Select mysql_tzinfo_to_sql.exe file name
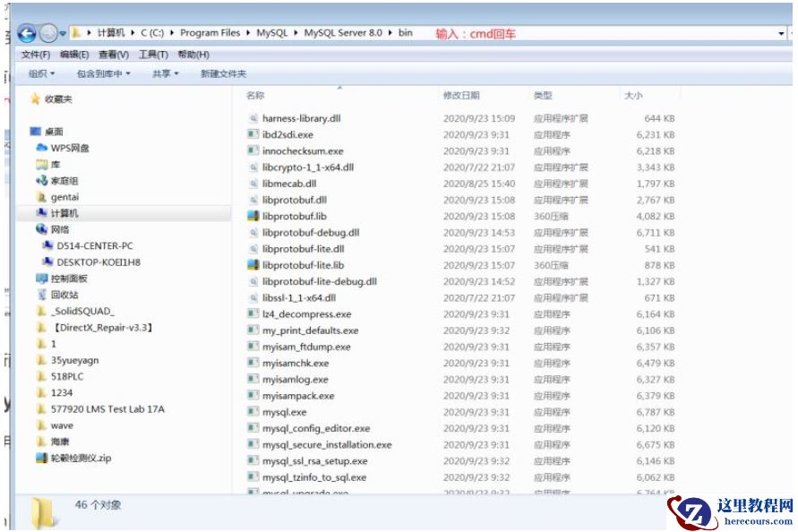Screen dimensions: 798x532 [x=314, y=477]
